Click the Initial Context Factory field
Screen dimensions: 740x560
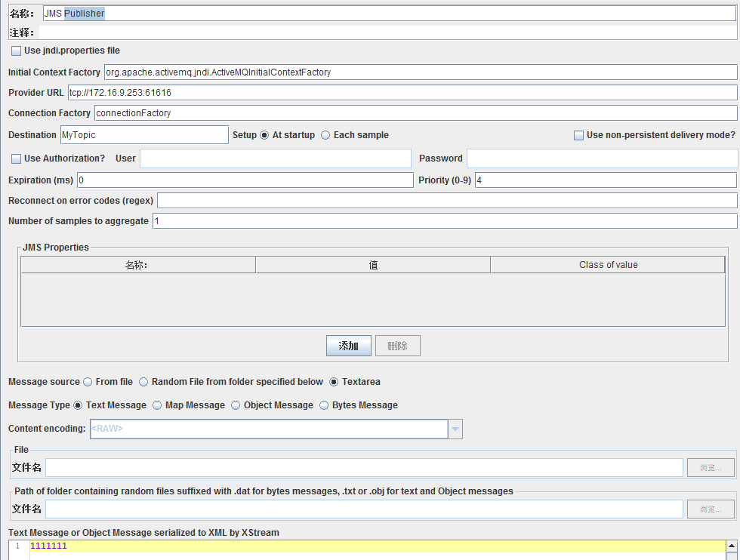click(x=419, y=72)
